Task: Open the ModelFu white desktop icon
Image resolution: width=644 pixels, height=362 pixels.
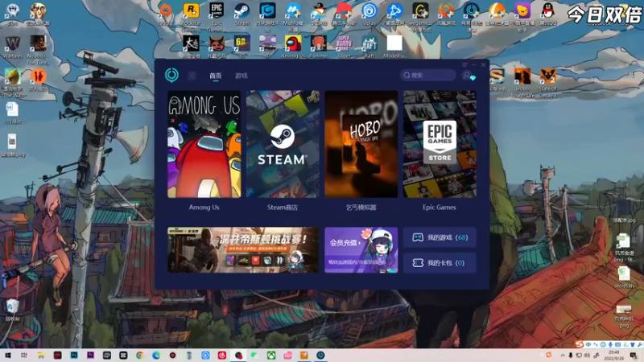Action: (x=394, y=47)
